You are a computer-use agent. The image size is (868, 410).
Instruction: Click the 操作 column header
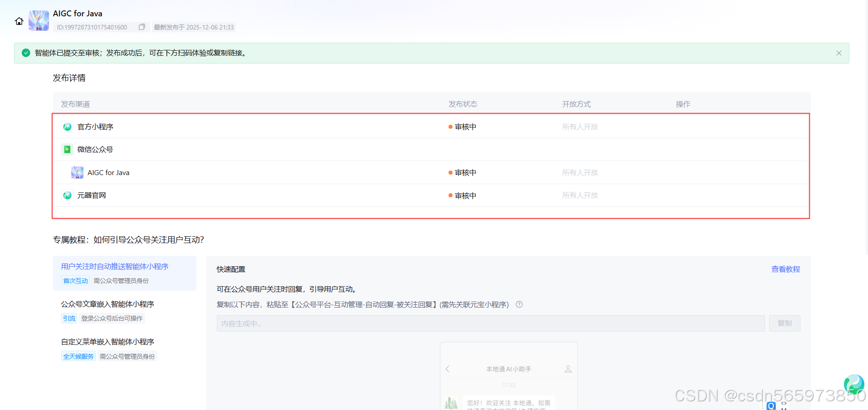(683, 104)
